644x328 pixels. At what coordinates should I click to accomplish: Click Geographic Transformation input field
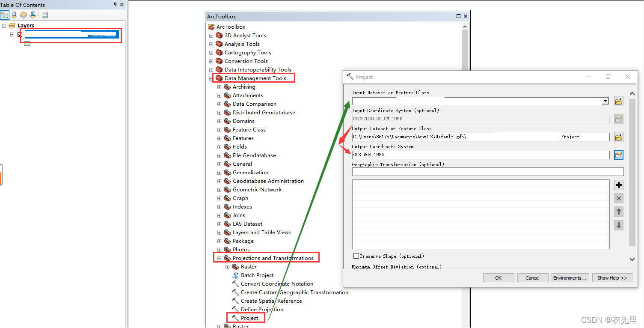(488, 172)
